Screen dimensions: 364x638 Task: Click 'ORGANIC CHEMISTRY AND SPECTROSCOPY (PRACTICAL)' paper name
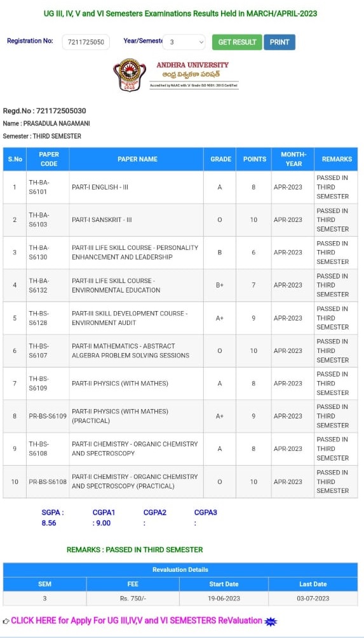135,482
